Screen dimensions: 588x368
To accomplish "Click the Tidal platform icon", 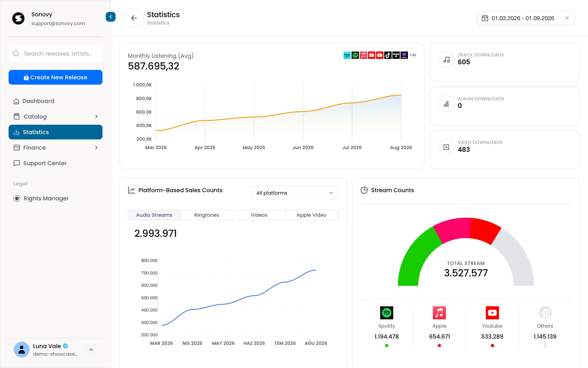I will pyautogui.click(x=396, y=55).
